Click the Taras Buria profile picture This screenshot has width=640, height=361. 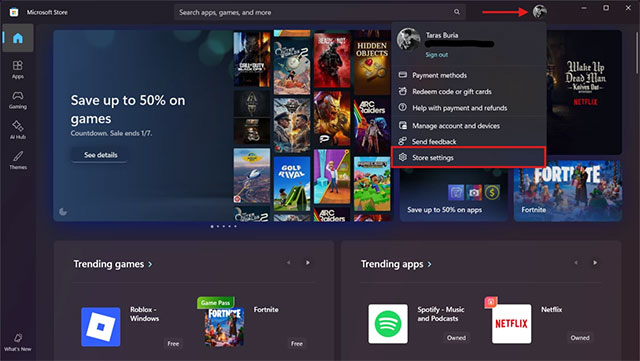(409, 40)
